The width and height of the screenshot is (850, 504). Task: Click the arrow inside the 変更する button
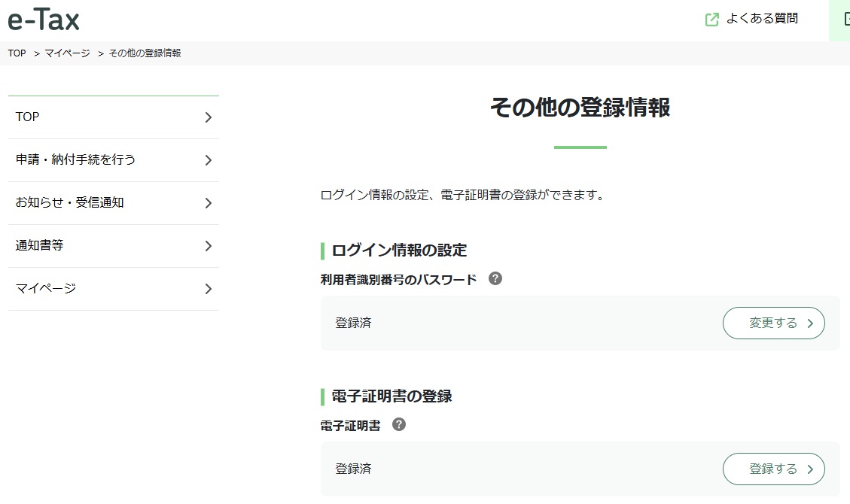tap(810, 323)
